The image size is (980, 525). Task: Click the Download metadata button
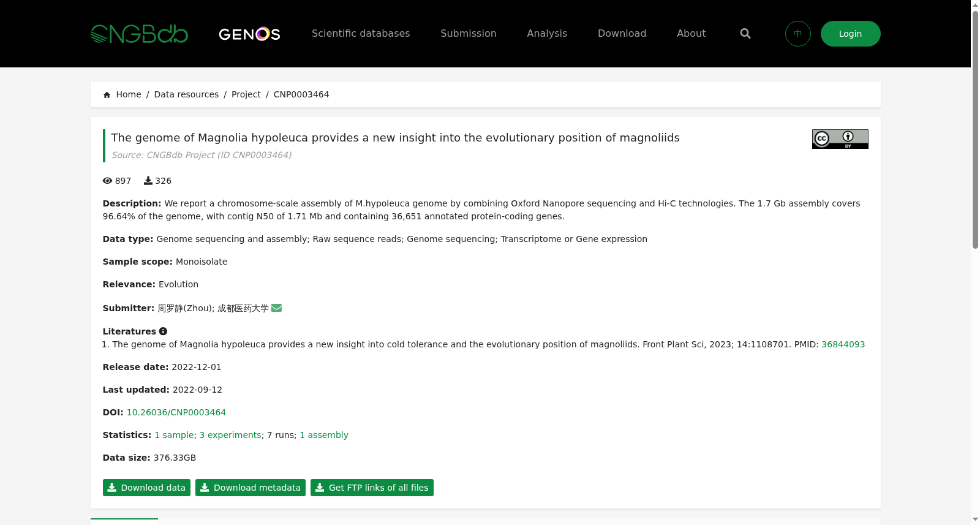pos(251,488)
